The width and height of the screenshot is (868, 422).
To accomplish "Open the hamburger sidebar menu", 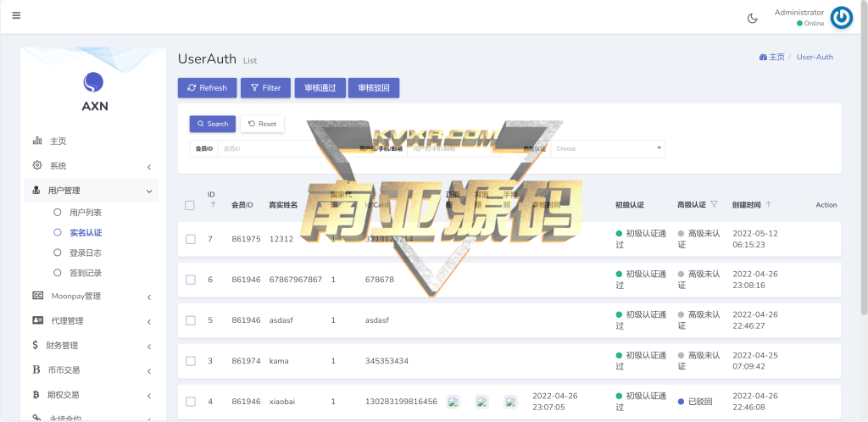I will point(16,15).
